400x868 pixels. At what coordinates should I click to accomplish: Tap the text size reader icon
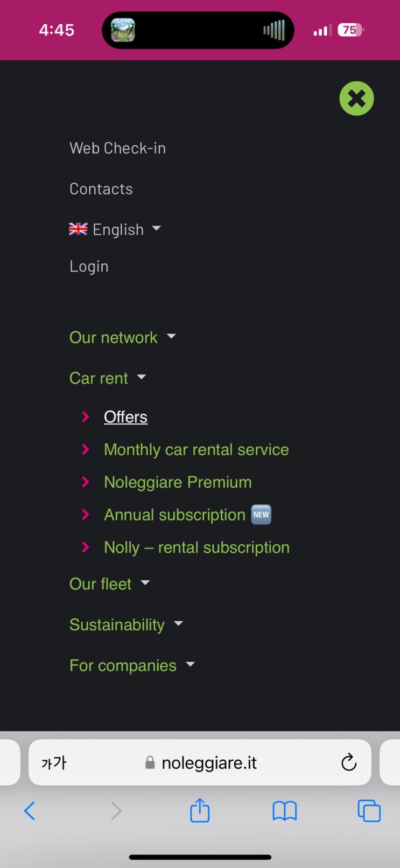pos(54,762)
